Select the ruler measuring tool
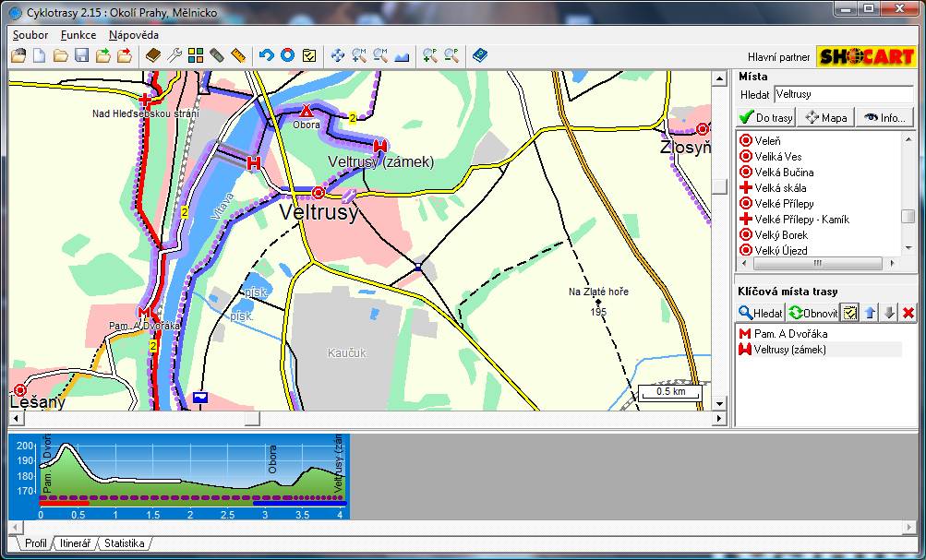Viewport: 926px width, 560px height. pos(238,55)
